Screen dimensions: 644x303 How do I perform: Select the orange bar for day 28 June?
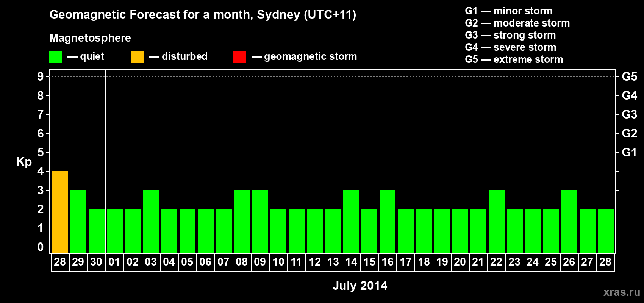tap(60, 212)
